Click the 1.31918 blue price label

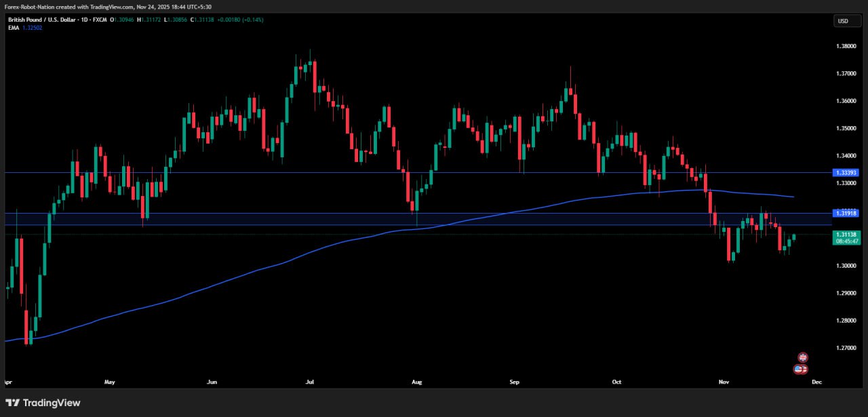pos(847,213)
